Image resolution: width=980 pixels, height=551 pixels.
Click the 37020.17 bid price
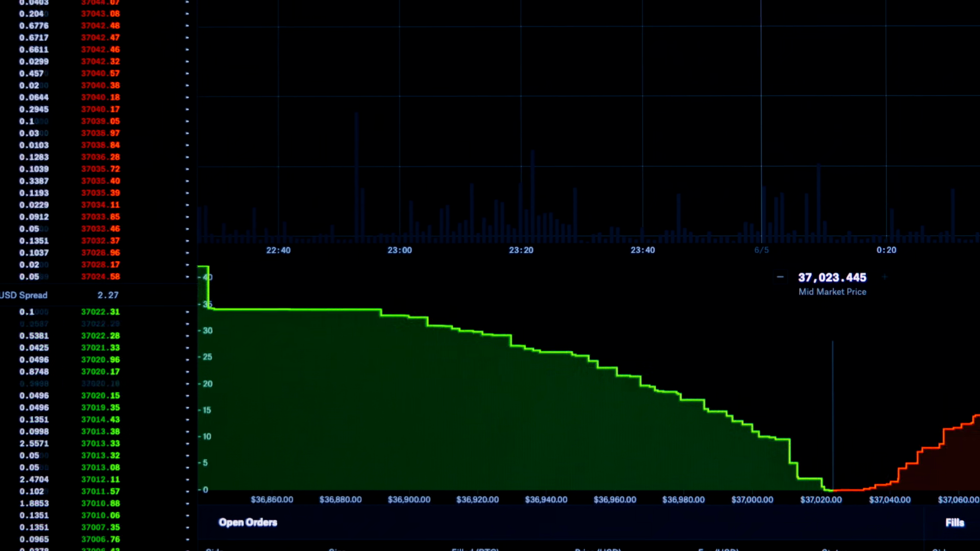101,372
